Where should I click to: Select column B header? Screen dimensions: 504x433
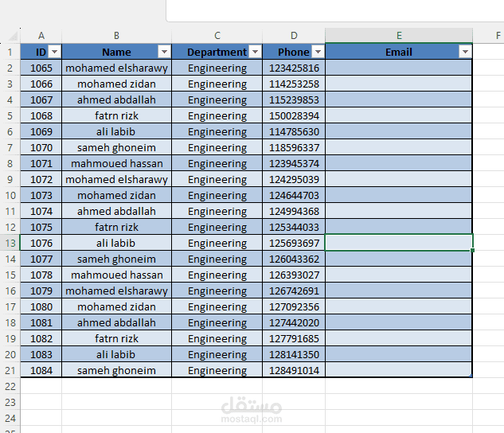point(117,35)
